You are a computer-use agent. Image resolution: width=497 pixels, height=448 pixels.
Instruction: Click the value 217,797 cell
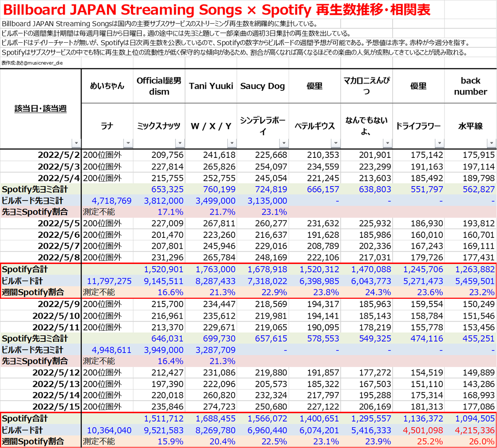click(x=315, y=395)
